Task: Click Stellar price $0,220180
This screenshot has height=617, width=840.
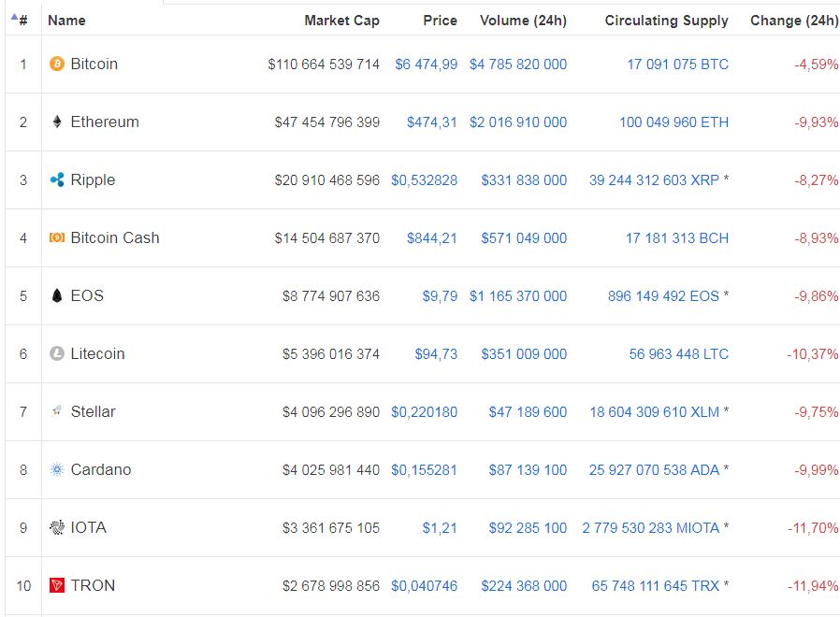Action: [425, 412]
